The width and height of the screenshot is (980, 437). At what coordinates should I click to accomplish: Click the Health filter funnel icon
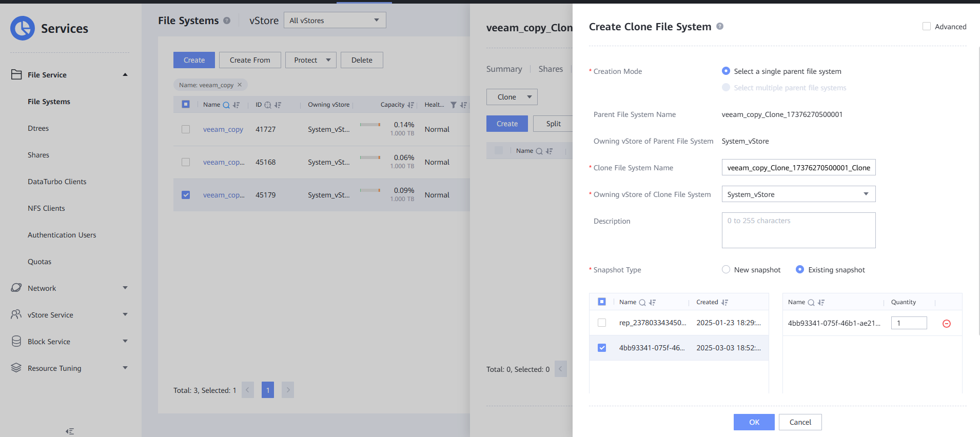tap(453, 105)
